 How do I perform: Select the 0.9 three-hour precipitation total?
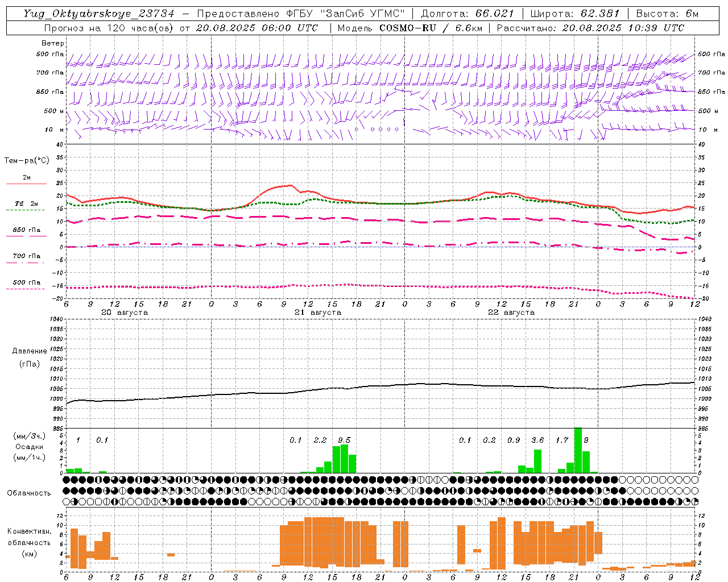514,440
